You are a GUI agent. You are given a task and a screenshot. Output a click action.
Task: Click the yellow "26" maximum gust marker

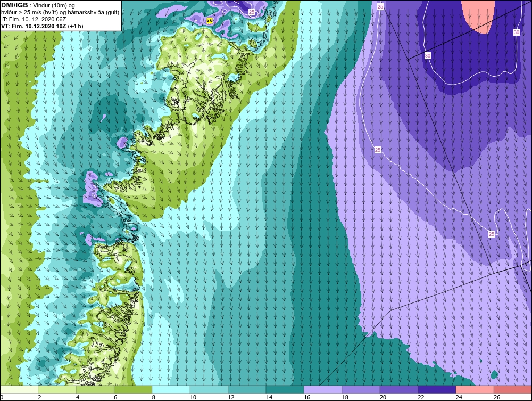[210, 20]
